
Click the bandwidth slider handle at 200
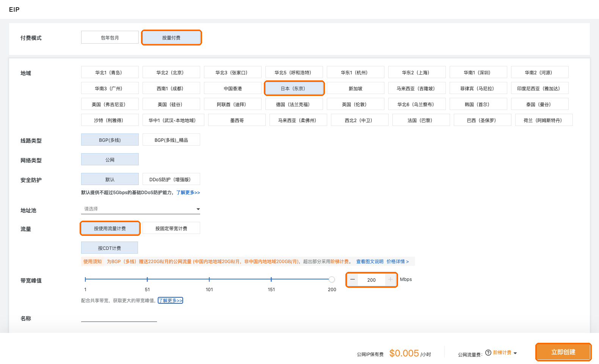tap(332, 279)
